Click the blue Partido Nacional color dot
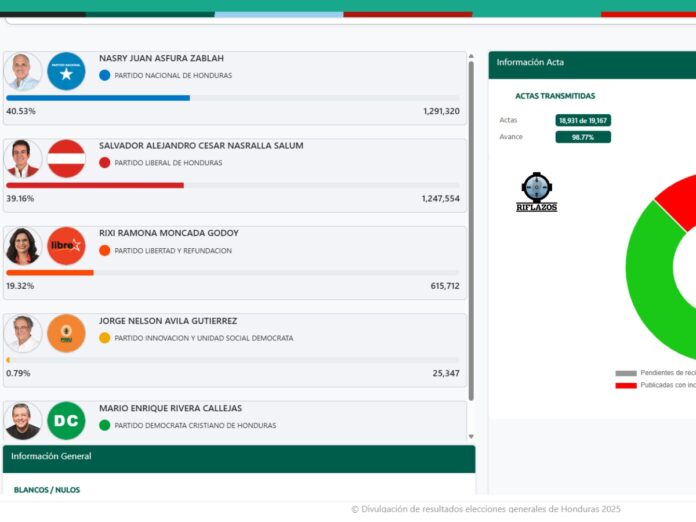The height and width of the screenshot is (522, 696). click(x=105, y=76)
